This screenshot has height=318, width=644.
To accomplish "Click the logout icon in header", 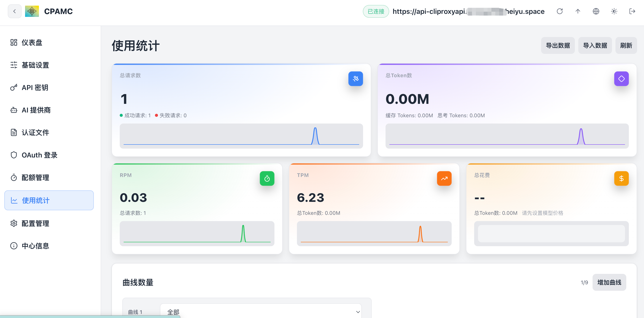I will (x=632, y=11).
